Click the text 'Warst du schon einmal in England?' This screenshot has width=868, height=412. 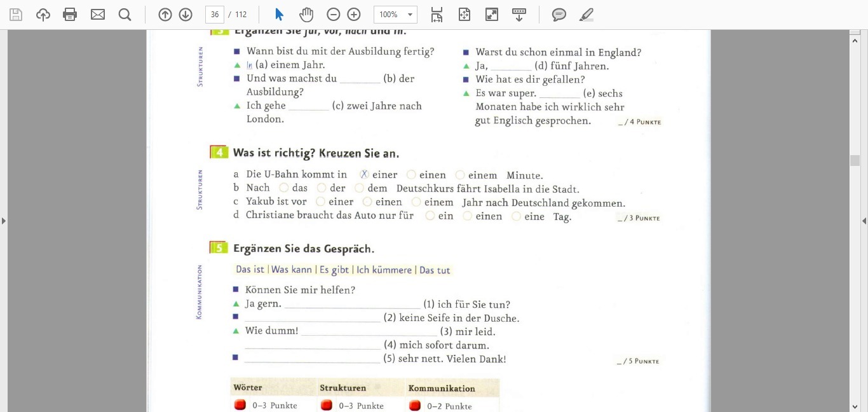click(559, 53)
